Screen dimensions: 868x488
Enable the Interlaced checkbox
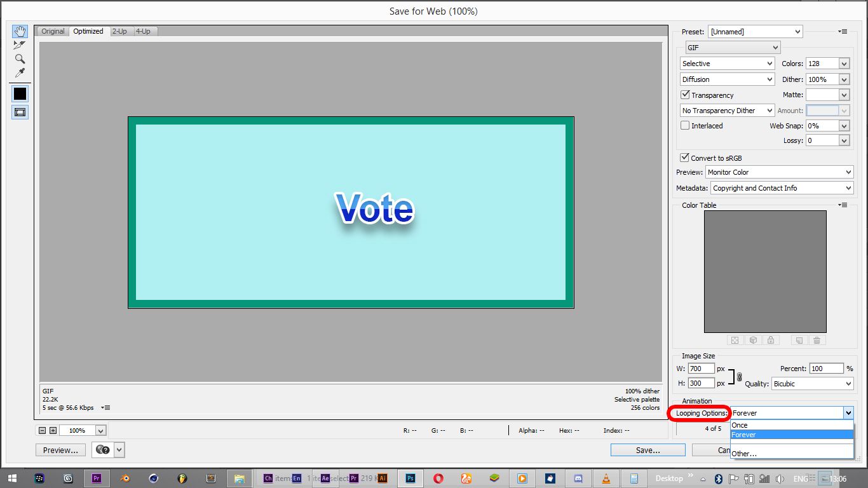point(685,125)
